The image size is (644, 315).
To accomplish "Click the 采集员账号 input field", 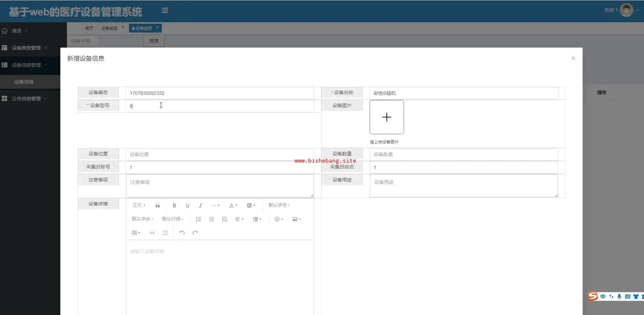I will click(220, 167).
